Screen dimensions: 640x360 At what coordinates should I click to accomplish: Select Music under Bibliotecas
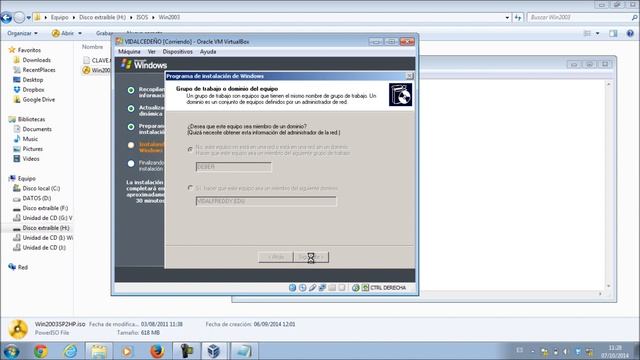coord(30,139)
